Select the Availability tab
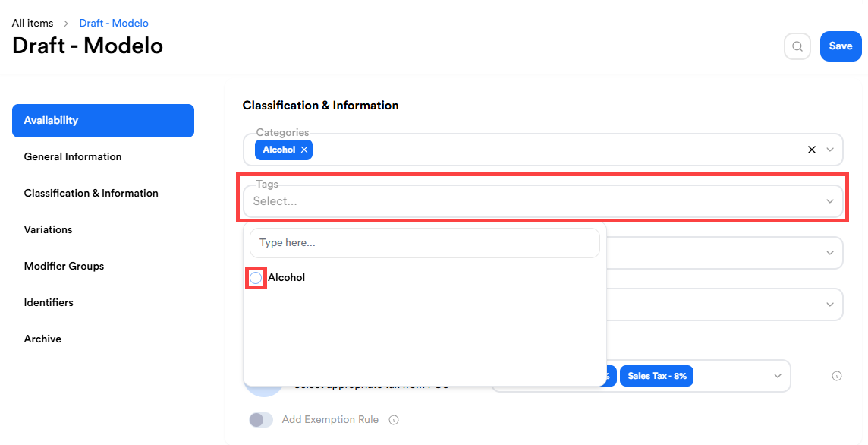Viewport: 868px width, 445px height. [103, 121]
